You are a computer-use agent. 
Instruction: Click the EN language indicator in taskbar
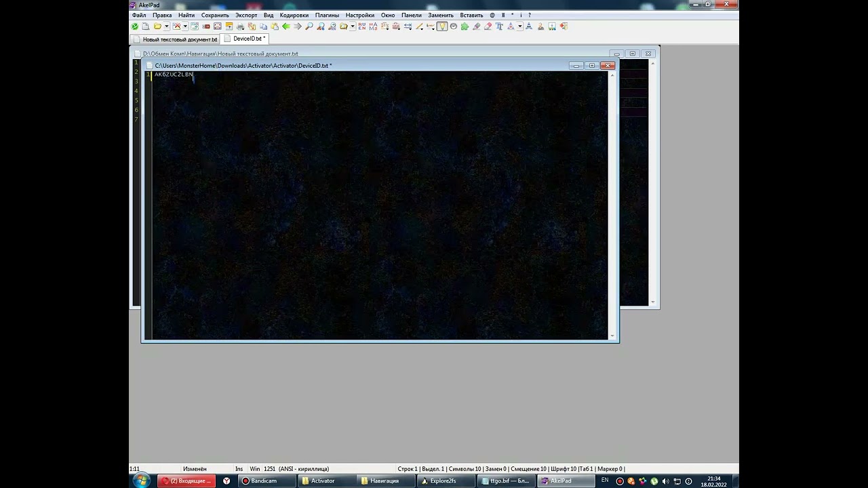pyautogui.click(x=605, y=481)
